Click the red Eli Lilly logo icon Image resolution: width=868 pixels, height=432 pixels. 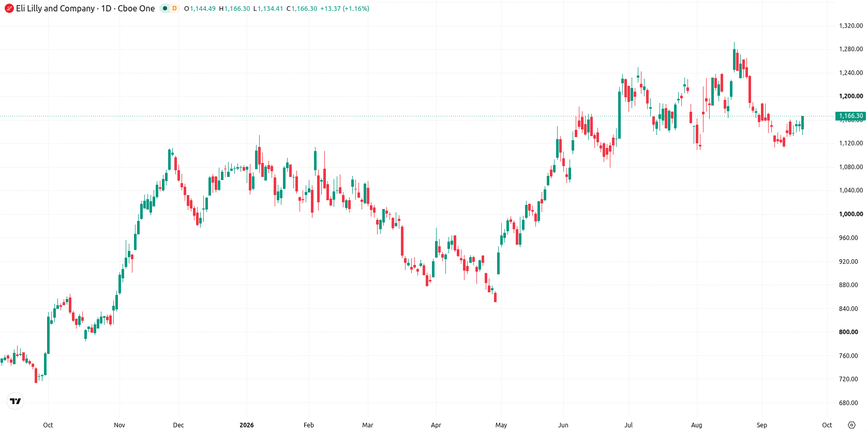pyautogui.click(x=9, y=8)
